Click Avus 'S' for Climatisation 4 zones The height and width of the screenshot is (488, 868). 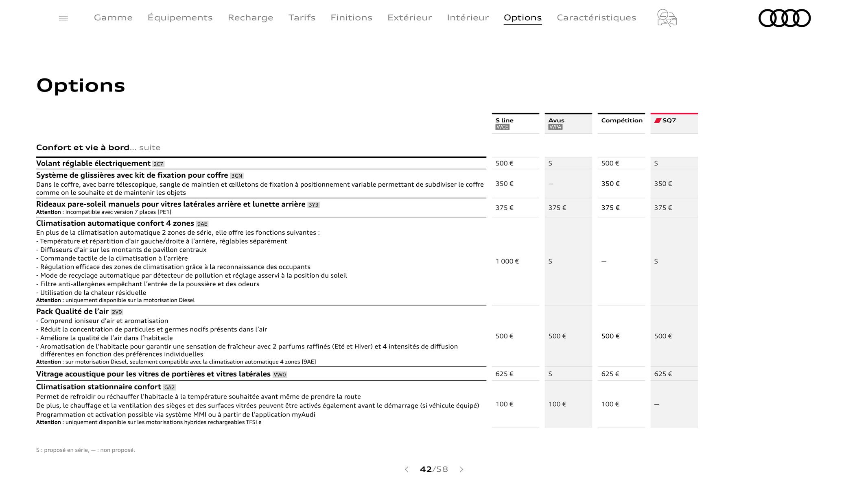(x=550, y=261)
